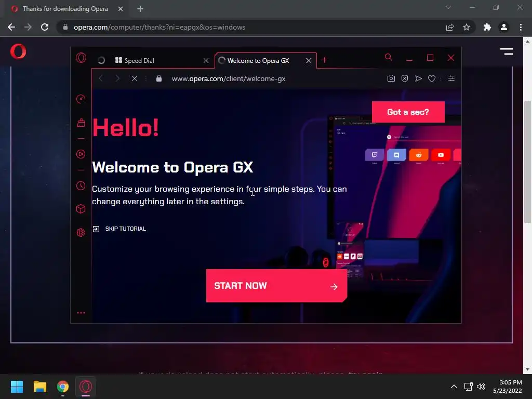The image size is (532, 399).
Task: Open a new Chrome tab
Action: point(140,9)
